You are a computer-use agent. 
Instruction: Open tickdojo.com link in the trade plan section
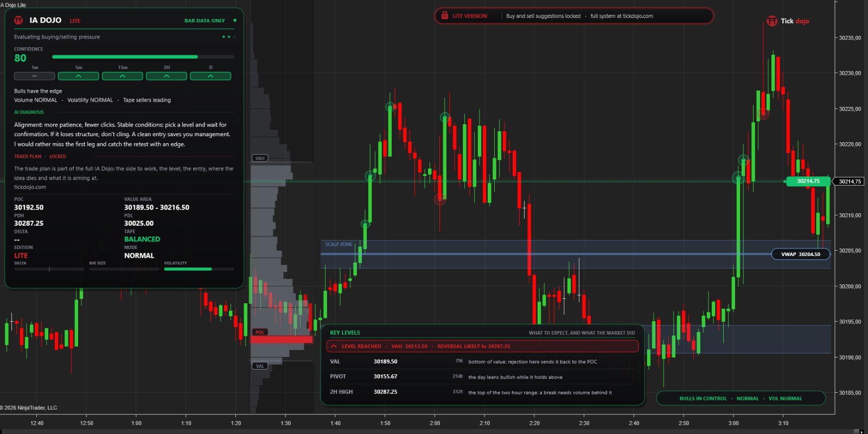(x=30, y=187)
